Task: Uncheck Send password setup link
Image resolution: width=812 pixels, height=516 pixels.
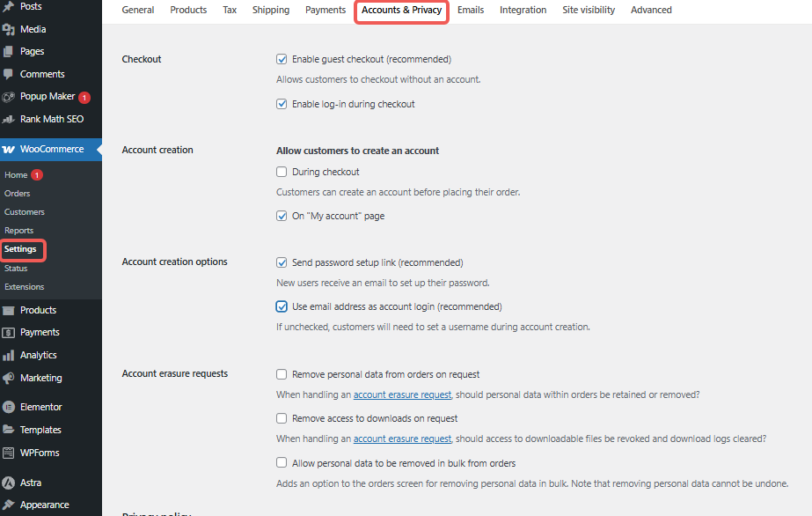Action: pyautogui.click(x=282, y=262)
